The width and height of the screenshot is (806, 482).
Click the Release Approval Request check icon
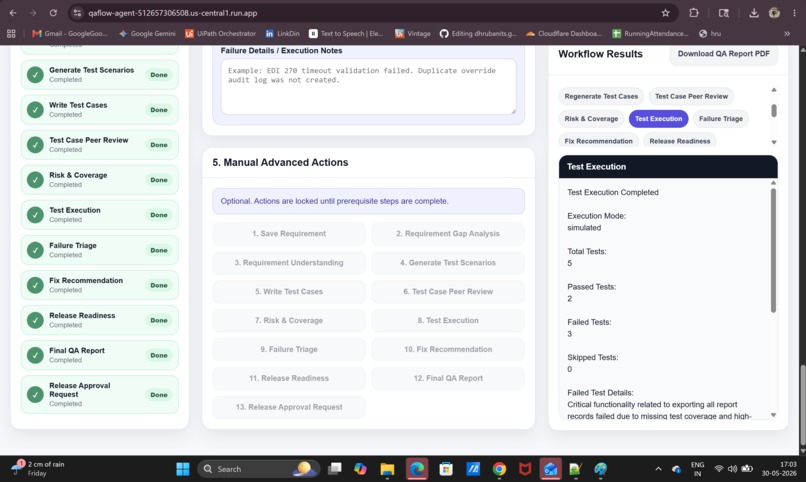coord(35,395)
